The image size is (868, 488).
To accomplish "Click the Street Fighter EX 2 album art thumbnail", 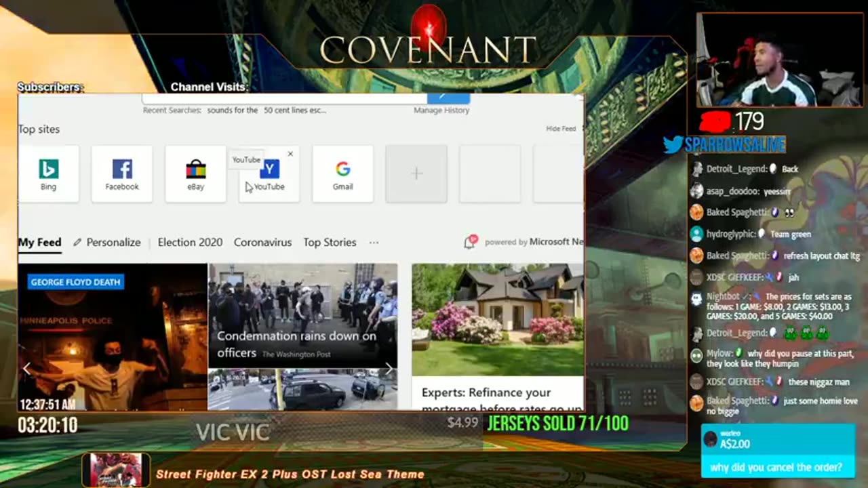I will (116, 470).
